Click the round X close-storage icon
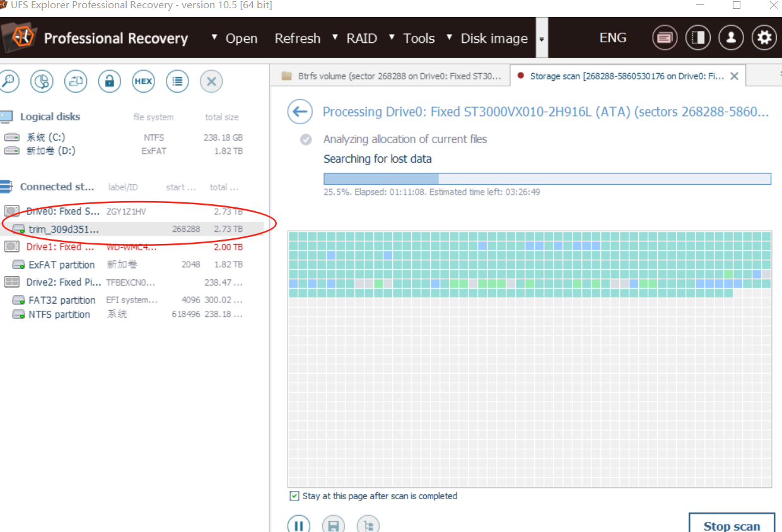Viewport: 782px width, 532px height. click(211, 81)
